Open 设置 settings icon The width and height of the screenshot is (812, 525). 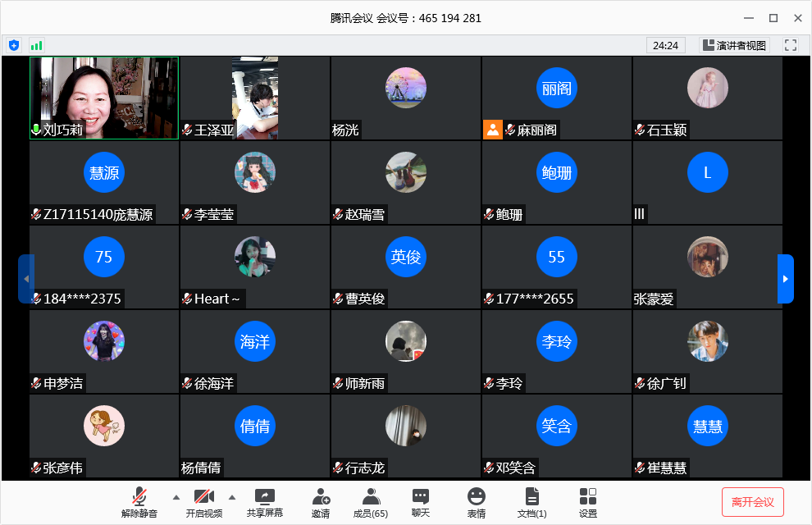[x=588, y=502]
